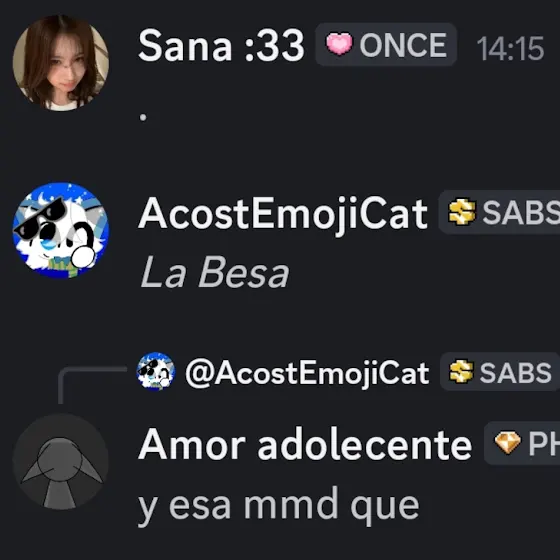
Task: Click orange diamond icon next to Amor adolecente
Action: pyautogui.click(x=508, y=442)
